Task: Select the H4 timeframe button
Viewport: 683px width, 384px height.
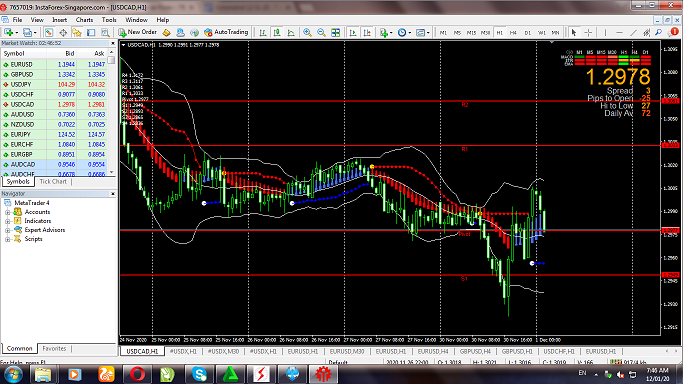Action: [x=513, y=33]
